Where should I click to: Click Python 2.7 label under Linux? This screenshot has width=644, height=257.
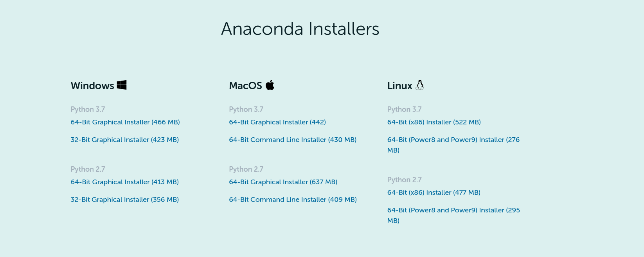(404, 180)
